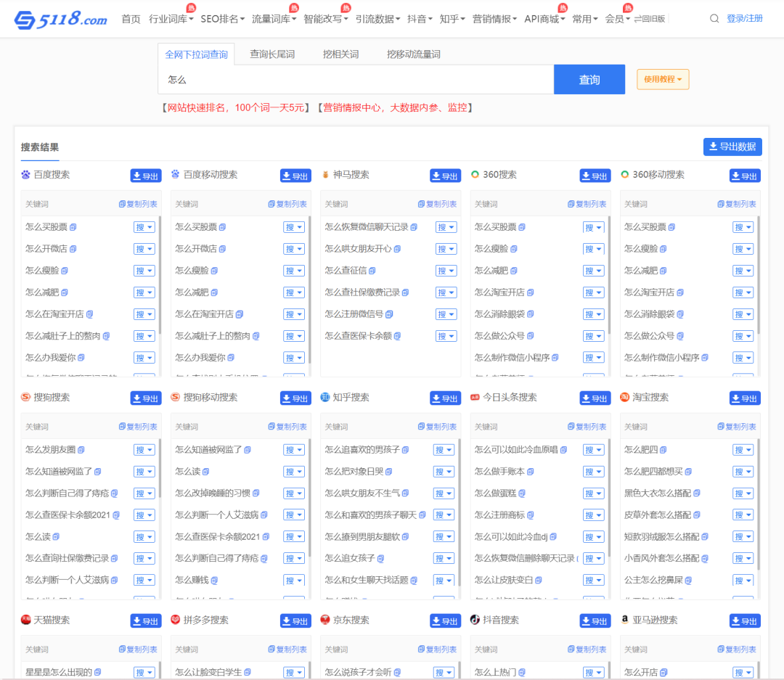Click the 5118.com logo
The height and width of the screenshot is (680, 784).
(x=60, y=20)
